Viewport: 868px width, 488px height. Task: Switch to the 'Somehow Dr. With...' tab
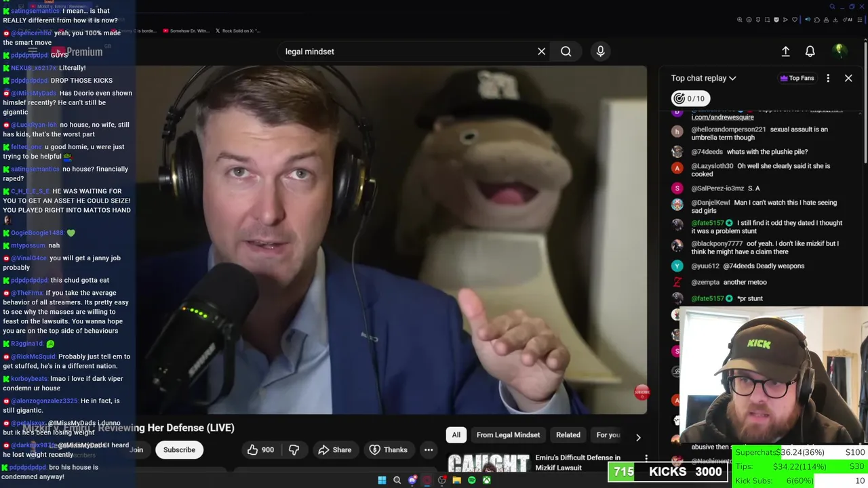186,30
